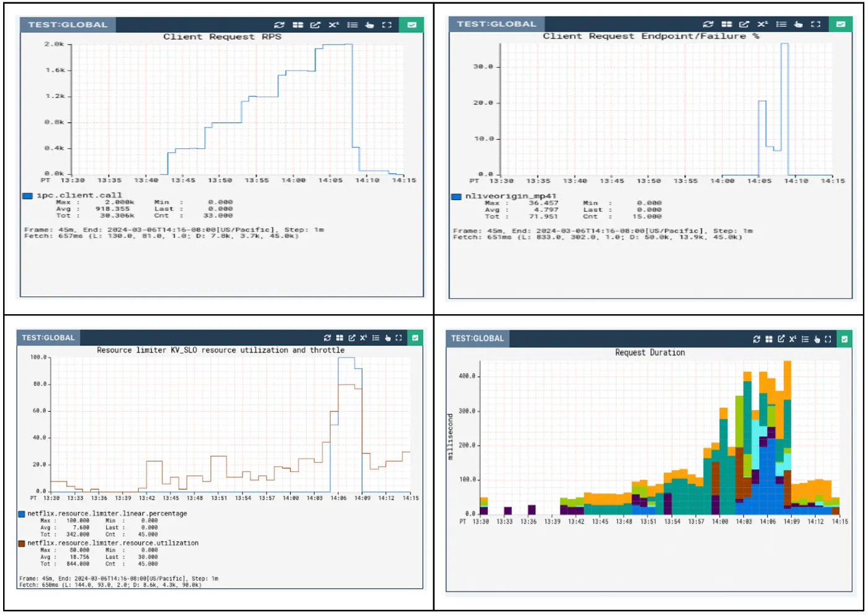Refresh the Request Duration panel

(756, 339)
